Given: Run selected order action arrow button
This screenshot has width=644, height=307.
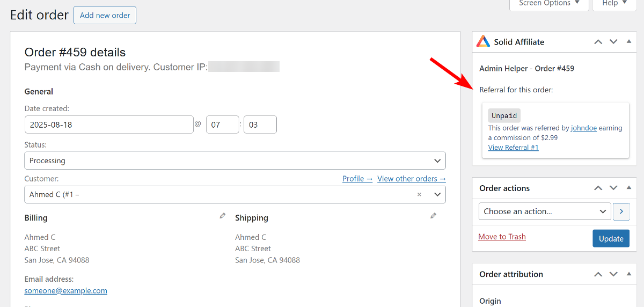Looking at the screenshot, I should (621, 211).
